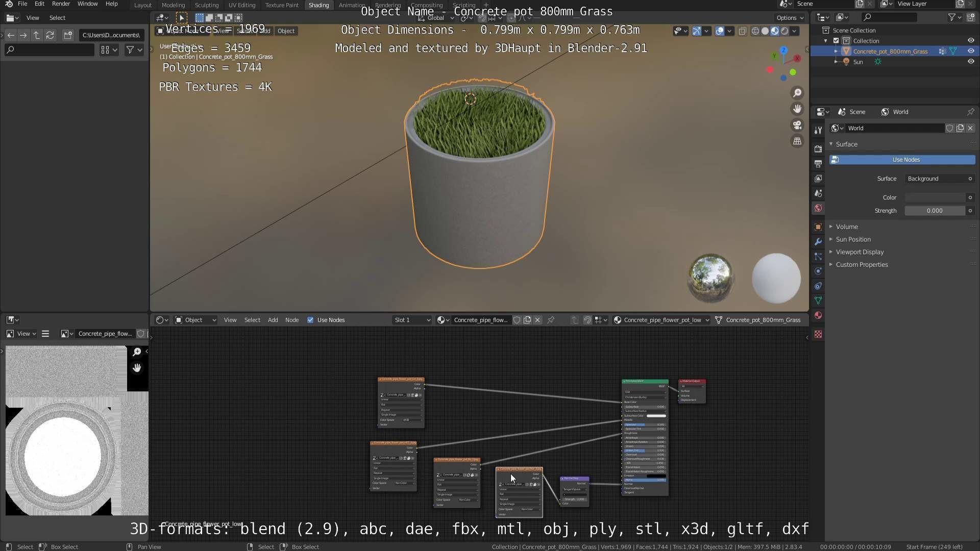Image resolution: width=980 pixels, height=551 pixels.
Task: Open the View Layer properties tab
Action: tap(818, 178)
